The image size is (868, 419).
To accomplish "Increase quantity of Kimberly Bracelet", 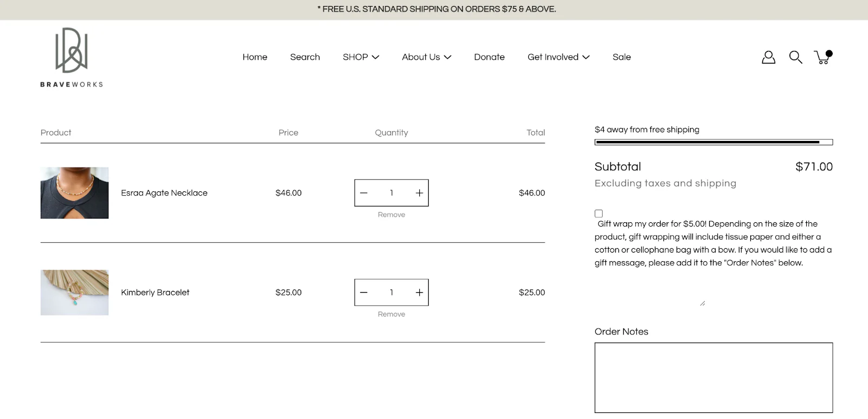I will tap(419, 292).
